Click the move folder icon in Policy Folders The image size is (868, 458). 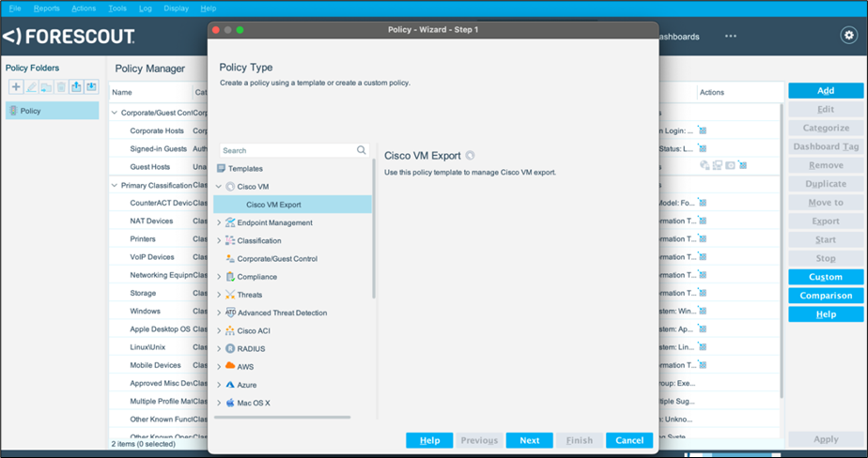[x=46, y=86]
